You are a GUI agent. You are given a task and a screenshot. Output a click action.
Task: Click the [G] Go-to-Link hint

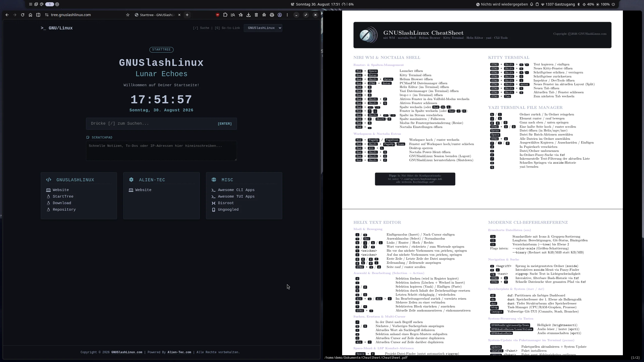[227, 28]
